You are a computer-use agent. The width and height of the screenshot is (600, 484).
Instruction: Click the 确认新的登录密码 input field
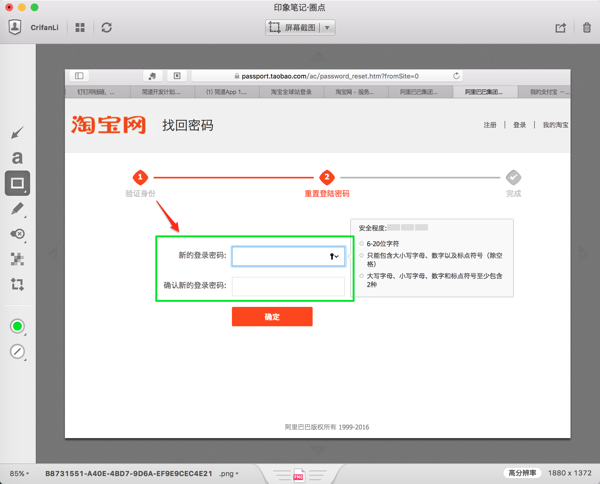pos(289,286)
